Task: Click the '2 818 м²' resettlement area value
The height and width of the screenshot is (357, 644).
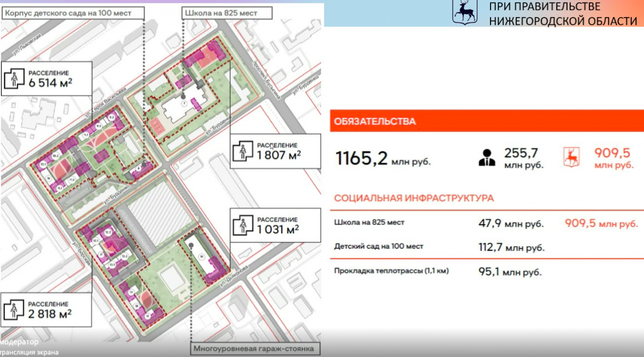Action: [x=50, y=314]
